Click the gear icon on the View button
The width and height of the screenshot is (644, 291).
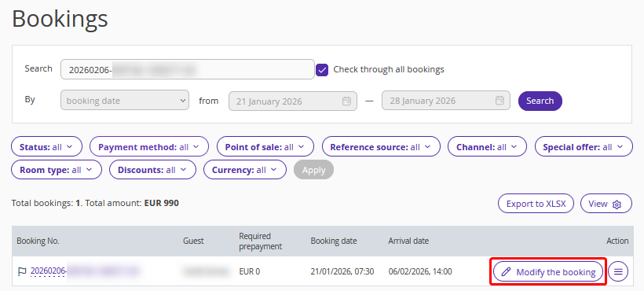pyautogui.click(x=617, y=204)
